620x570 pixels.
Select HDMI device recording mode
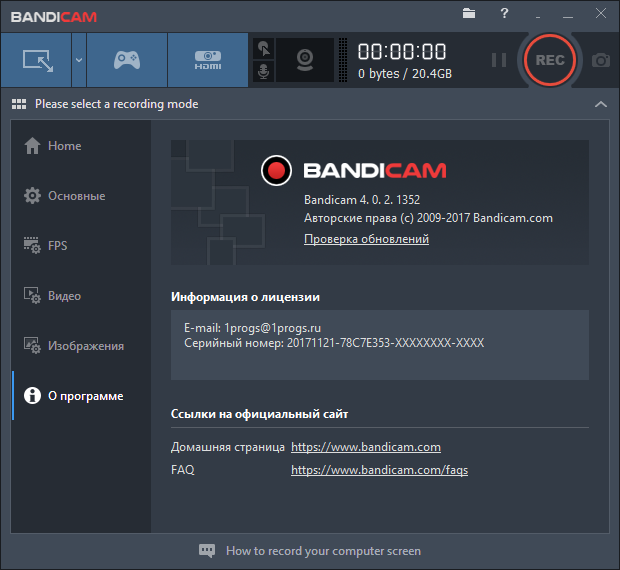pyautogui.click(x=207, y=60)
